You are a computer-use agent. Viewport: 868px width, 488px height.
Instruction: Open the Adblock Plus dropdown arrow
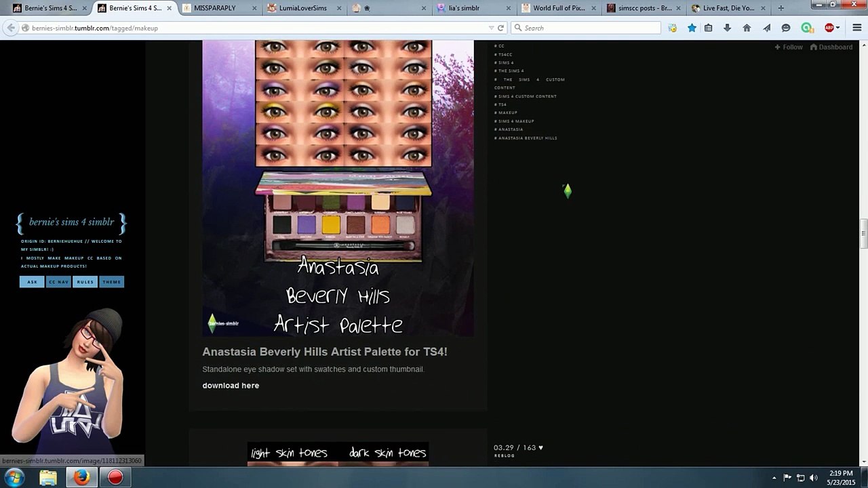click(837, 28)
